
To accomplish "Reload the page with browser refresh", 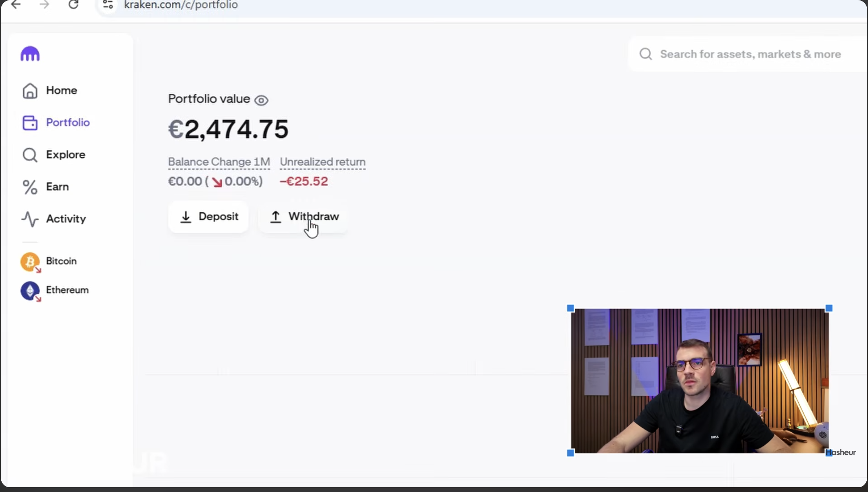I will 73,5.
